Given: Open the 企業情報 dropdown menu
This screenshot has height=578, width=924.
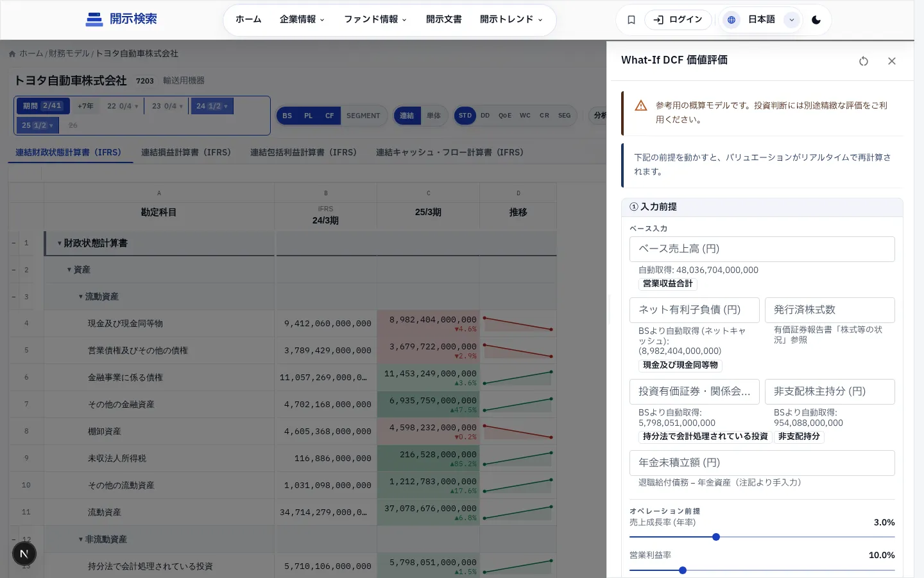Looking at the screenshot, I should 302,20.
